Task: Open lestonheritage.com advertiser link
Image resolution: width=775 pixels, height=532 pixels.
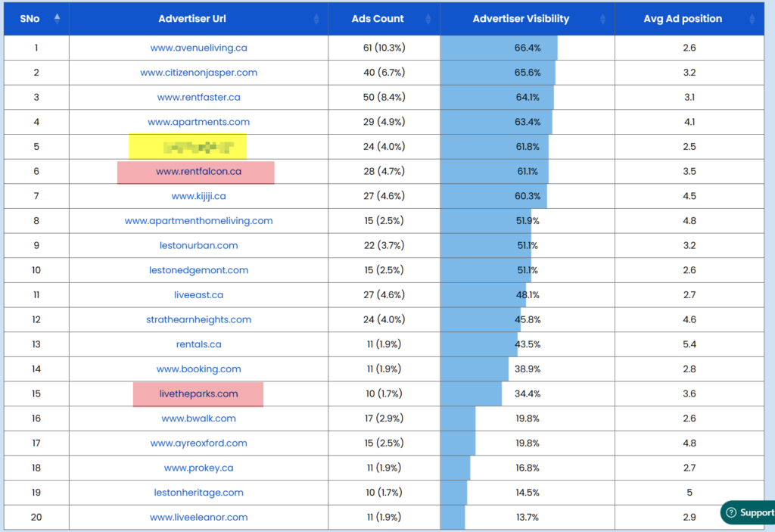Action: [x=199, y=493]
